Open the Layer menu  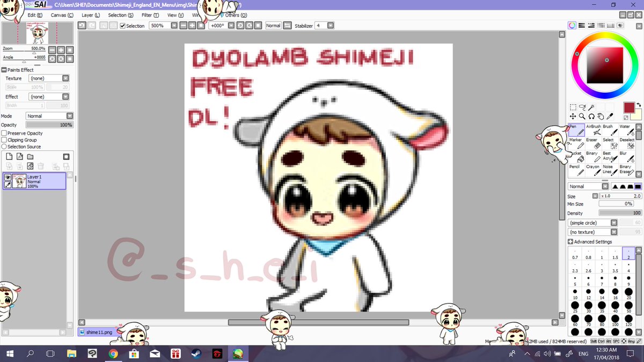[91, 15]
